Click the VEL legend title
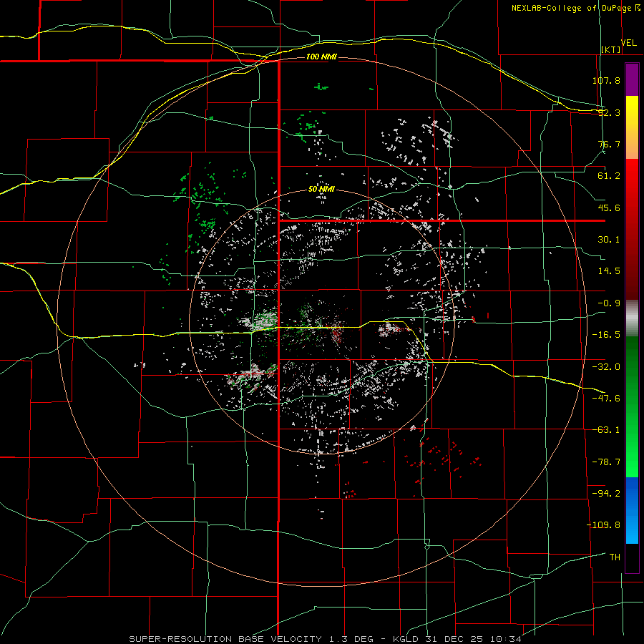The image size is (644, 644). tap(628, 42)
